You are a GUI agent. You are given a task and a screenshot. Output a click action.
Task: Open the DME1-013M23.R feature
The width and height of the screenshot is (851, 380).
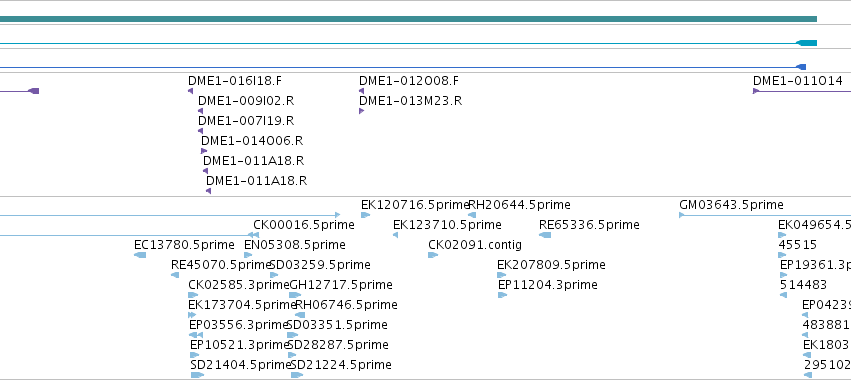[410, 101]
